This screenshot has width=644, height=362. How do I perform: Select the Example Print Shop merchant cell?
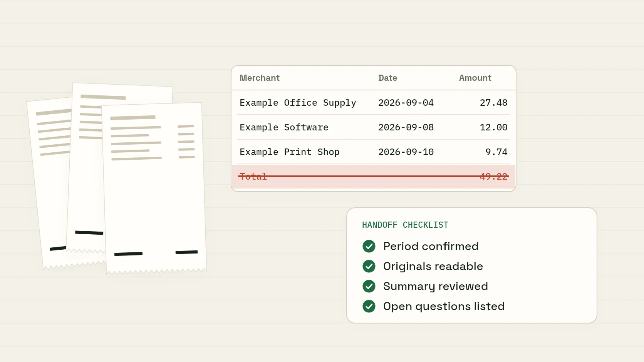(x=290, y=152)
